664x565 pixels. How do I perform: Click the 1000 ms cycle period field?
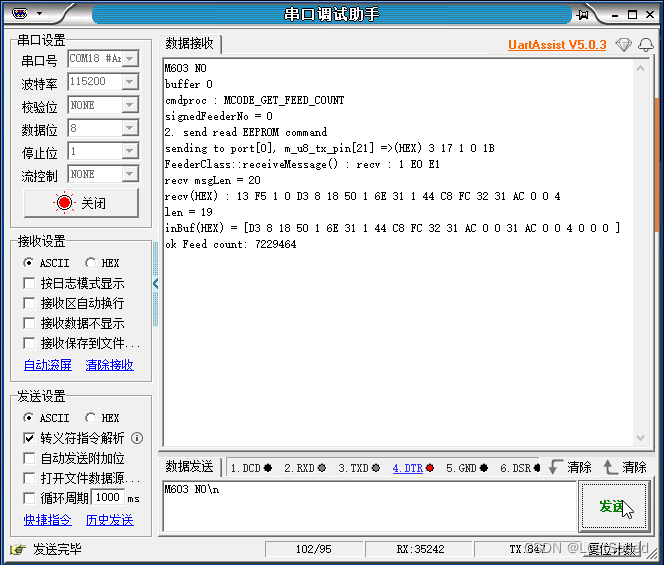click(108, 498)
